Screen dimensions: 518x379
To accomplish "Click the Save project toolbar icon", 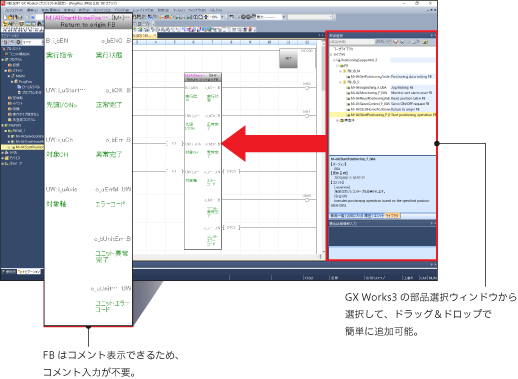I will point(15,17).
